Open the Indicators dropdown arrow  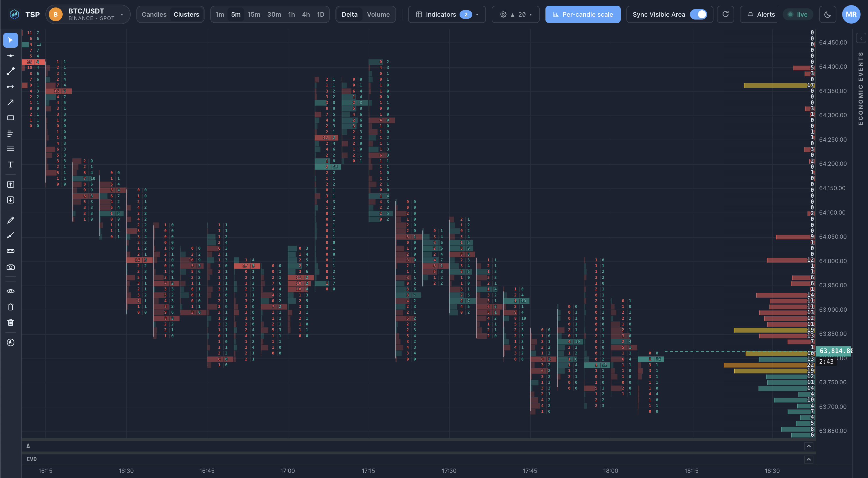[477, 15]
